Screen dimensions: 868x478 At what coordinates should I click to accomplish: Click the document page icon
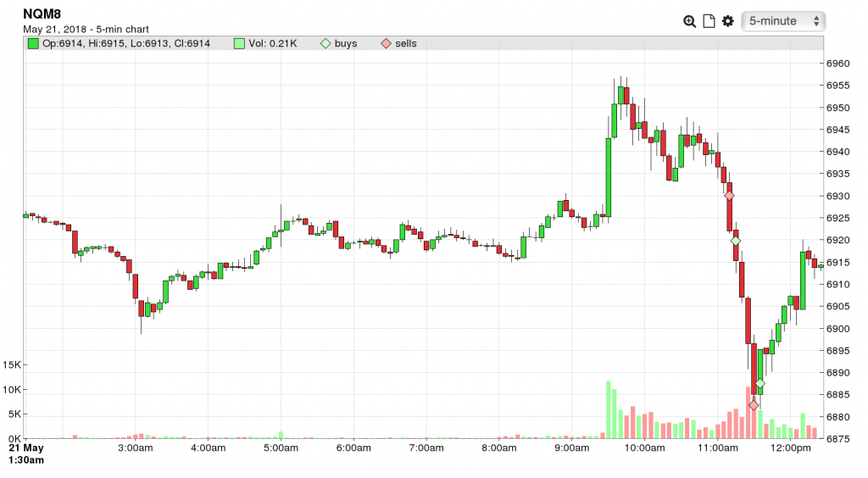point(709,21)
